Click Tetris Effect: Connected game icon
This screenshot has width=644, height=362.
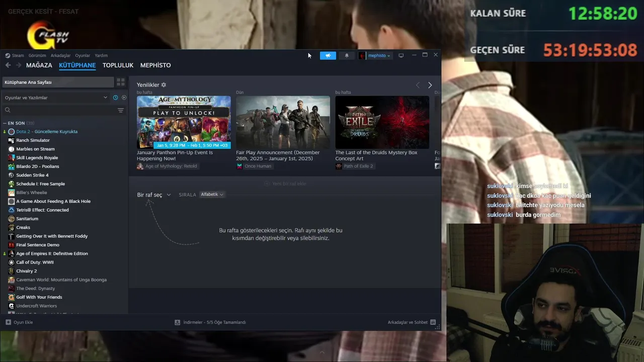(12, 210)
